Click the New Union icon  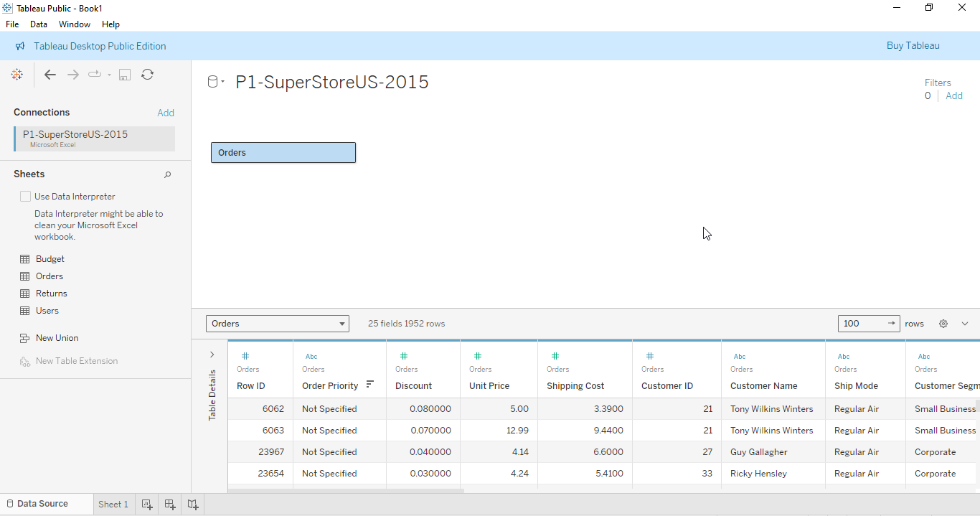[24, 338]
